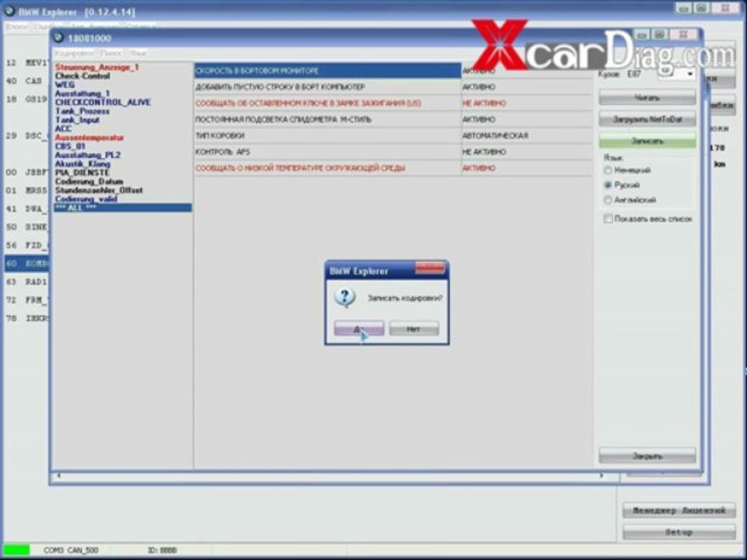This screenshot has height=560, width=747.
Task: Select Ausstattung_PL2 in the list
Action: coord(88,155)
